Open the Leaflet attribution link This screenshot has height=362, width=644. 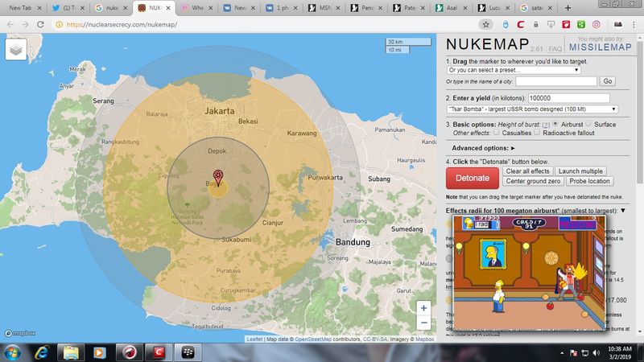click(254, 339)
